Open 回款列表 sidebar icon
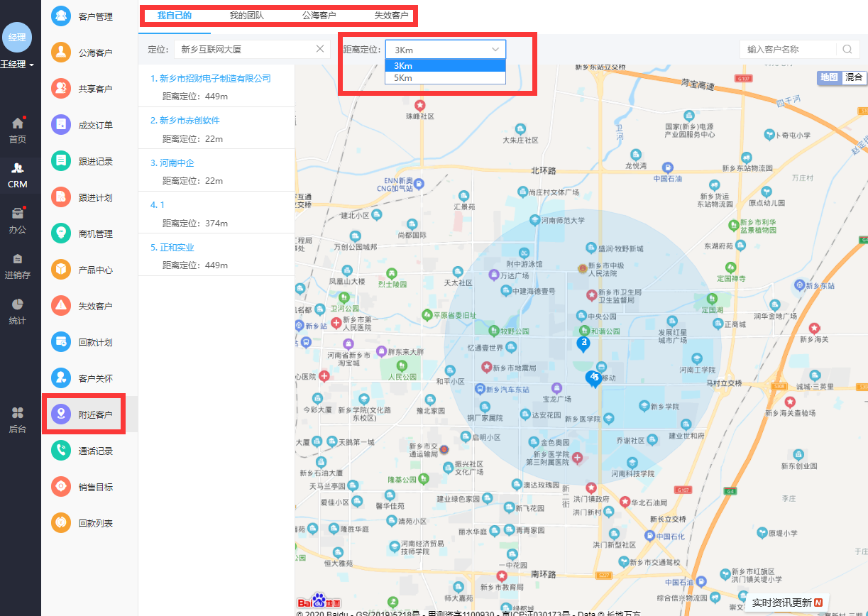Screen dimensions: 868x616 point(61,523)
